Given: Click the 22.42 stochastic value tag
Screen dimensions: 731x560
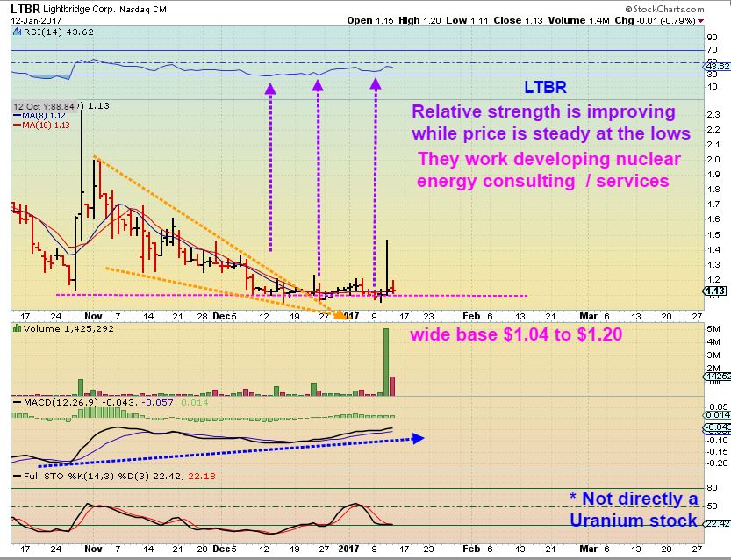Looking at the screenshot, I should (717, 524).
